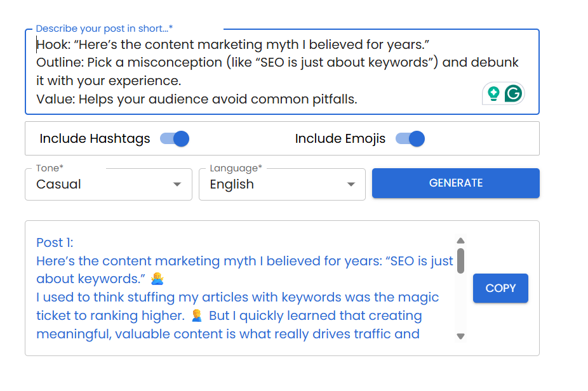Screen dimensions: 588x391
Task: Click the scroll down arrow in results
Action: pyautogui.click(x=461, y=336)
